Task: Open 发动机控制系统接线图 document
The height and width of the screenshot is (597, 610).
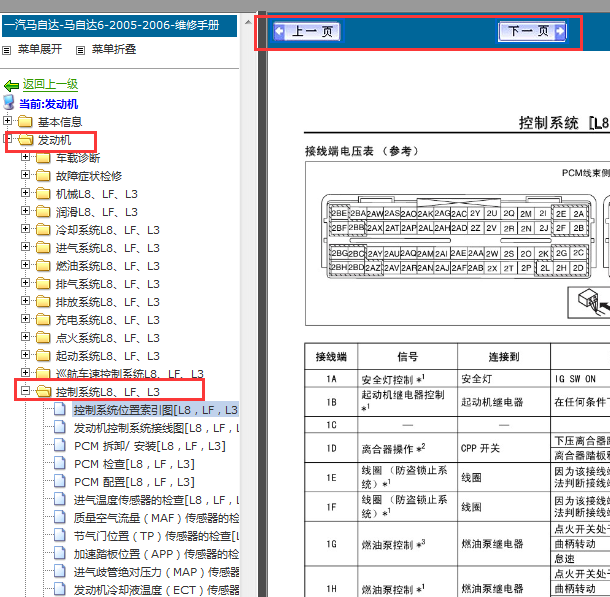Action: click(x=156, y=428)
